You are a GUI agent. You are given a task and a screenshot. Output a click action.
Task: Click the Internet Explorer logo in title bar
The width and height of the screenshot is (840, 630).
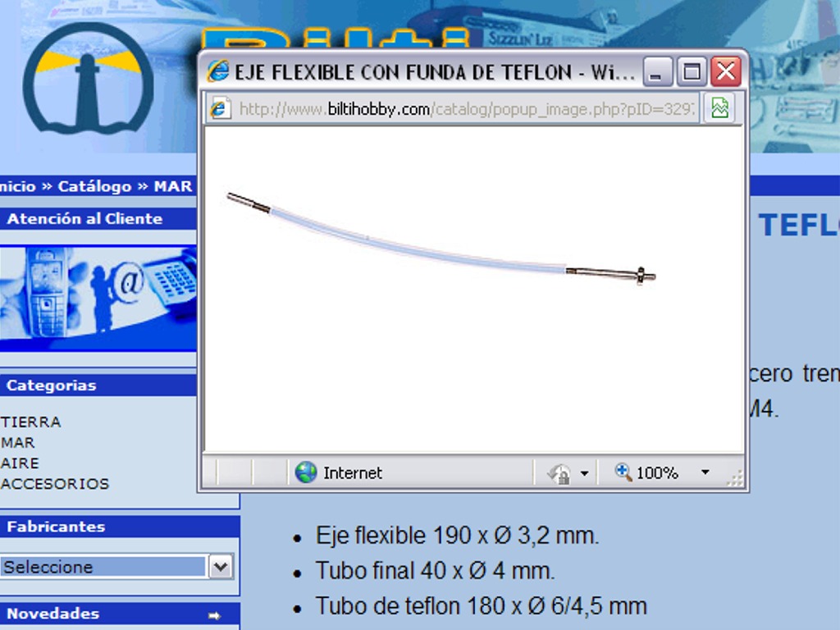tap(217, 71)
